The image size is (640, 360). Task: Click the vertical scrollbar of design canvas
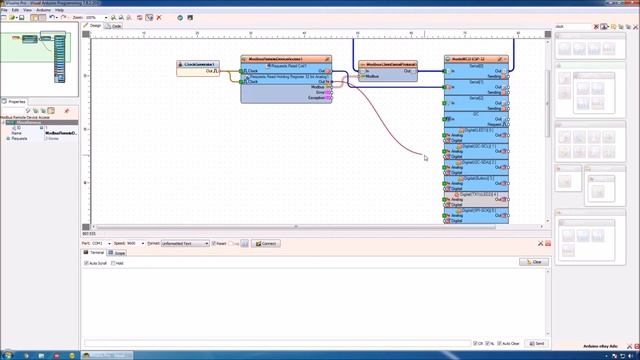pos(548,103)
